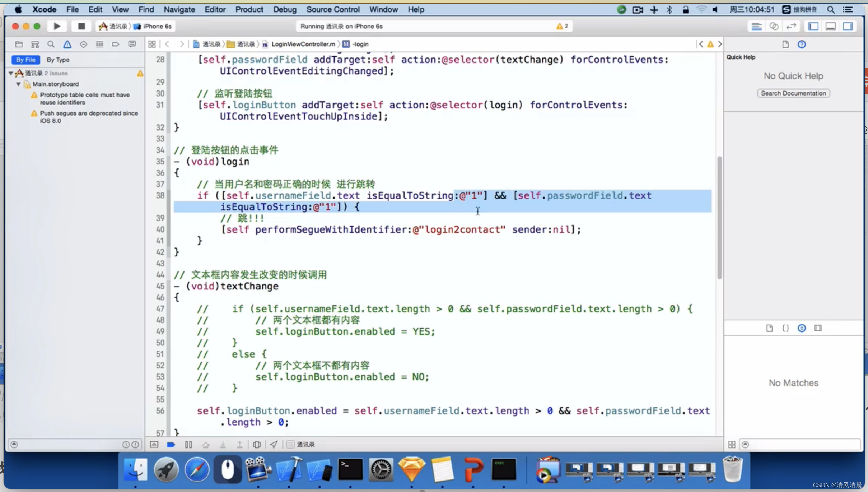
Task: Show the File inspector in utilities
Action: point(785,44)
